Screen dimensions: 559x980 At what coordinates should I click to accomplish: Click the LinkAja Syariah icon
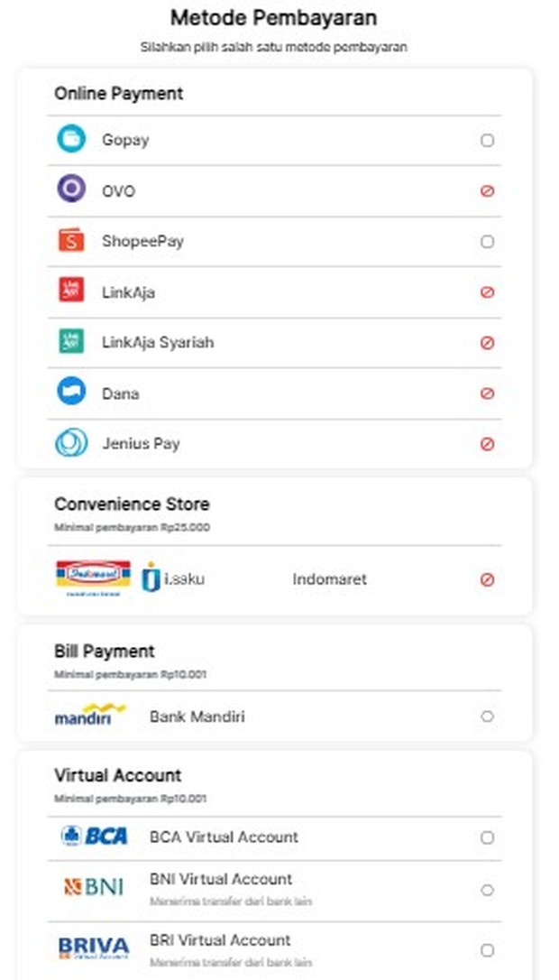70,342
